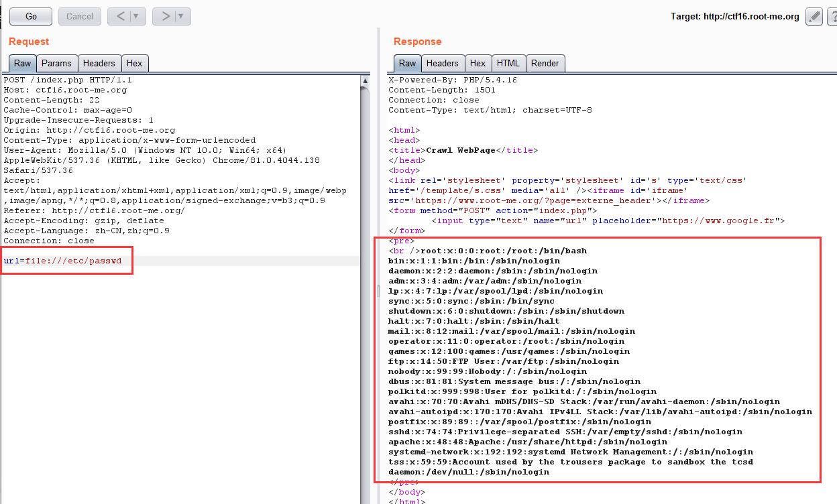Viewport: 837px width, 504px height.
Task: Click the dbus:x:81:81:System message bus entry
Action: pyautogui.click(x=514, y=381)
